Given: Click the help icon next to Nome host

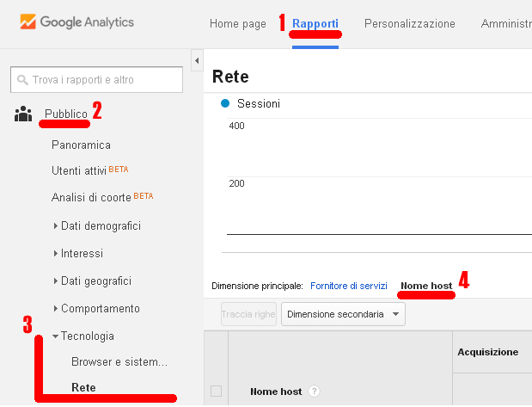Looking at the screenshot, I should [312, 392].
